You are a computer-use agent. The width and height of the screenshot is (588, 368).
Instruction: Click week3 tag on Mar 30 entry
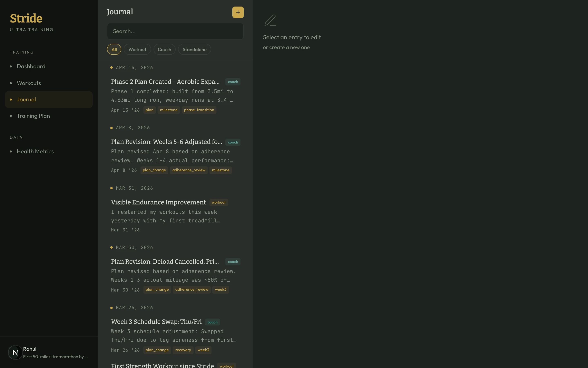(221, 290)
